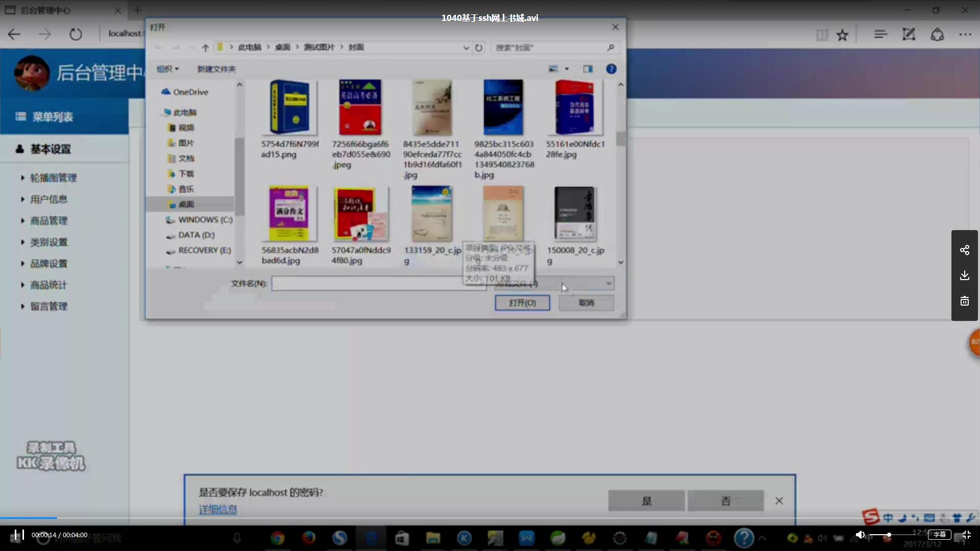This screenshot has width=980, height=551.
Task: Click the download icon on side panel
Action: click(x=964, y=275)
